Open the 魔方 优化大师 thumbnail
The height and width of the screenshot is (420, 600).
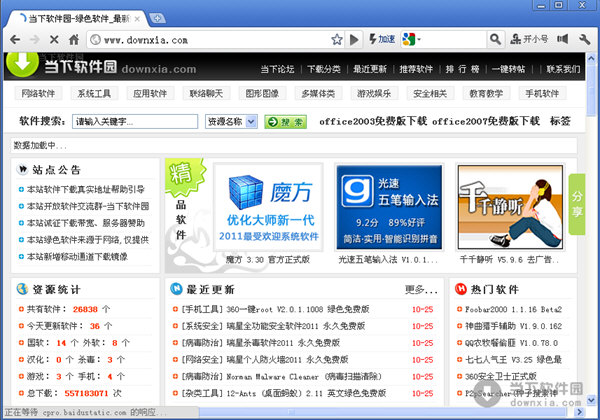point(269,207)
